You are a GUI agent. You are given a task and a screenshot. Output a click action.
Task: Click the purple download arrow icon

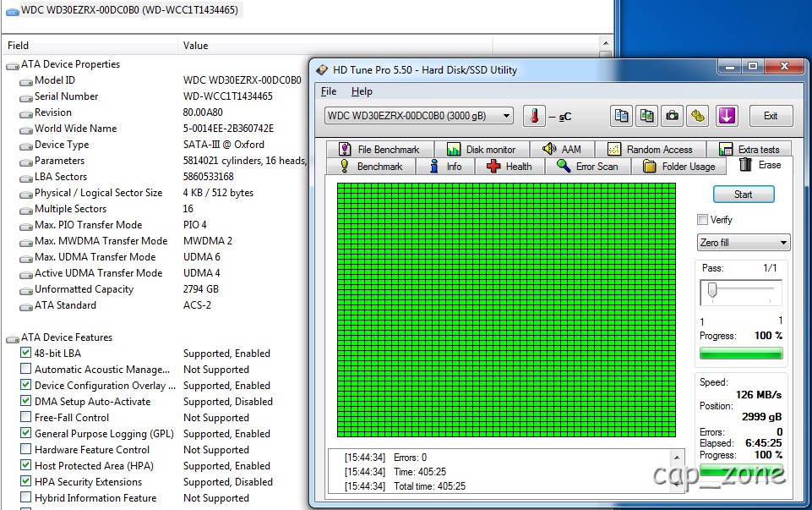(727, 116)
